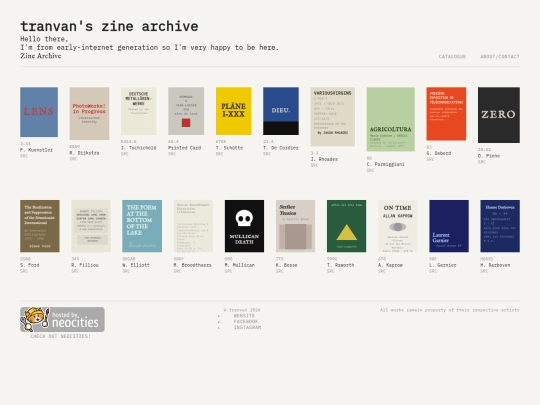Open the Deutsche Metallöhn-Werke cover
This screenshot has width=540, height=405.
pyautogui.click(x=138, y=111)
